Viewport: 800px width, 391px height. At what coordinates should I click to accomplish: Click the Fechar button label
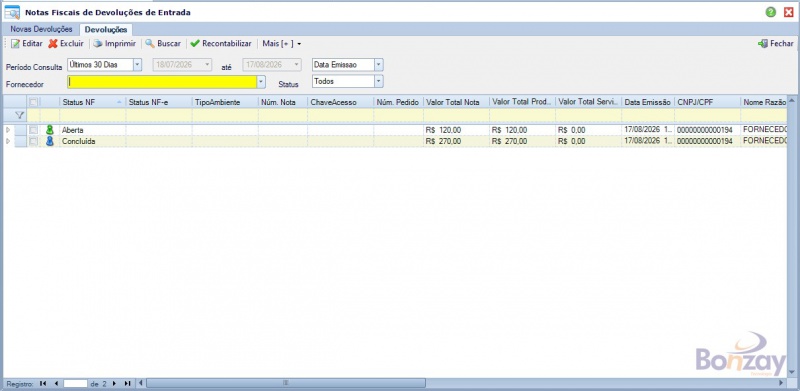(x=782, y=44)
